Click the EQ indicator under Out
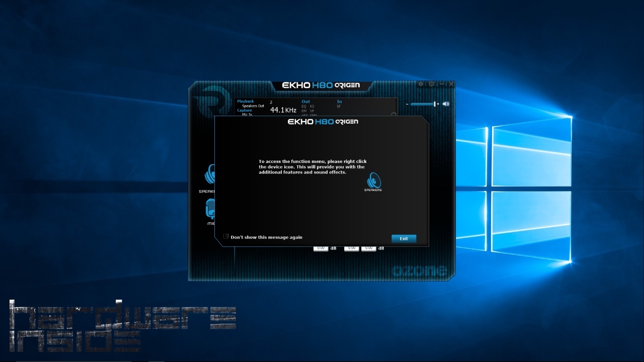The width and height of the screenshot is (644, 362). [304, 106]
